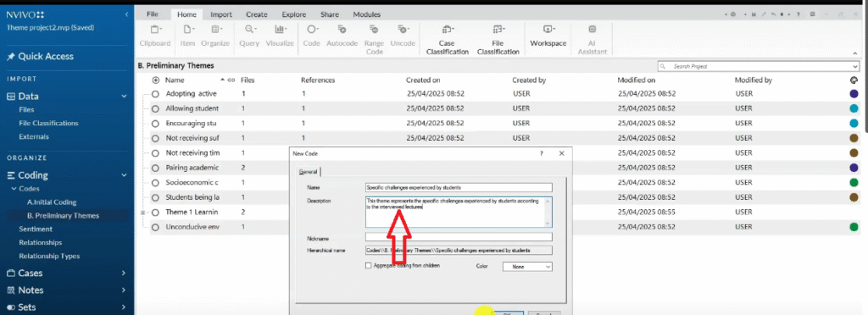868x315 pixels.
Task: Expand the Sets section in sidebar
Action: click(124, 307)
